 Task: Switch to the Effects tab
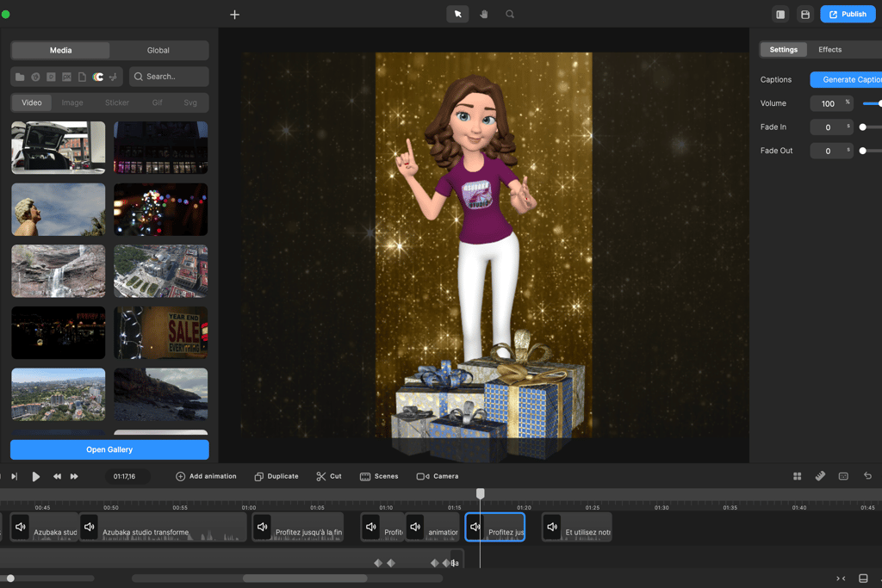[829, 50]
